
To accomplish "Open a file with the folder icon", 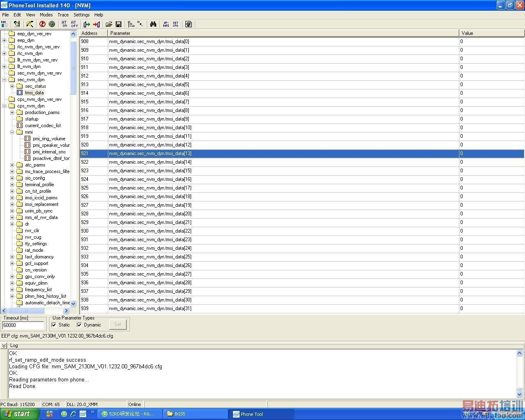I will coord(109,24).
